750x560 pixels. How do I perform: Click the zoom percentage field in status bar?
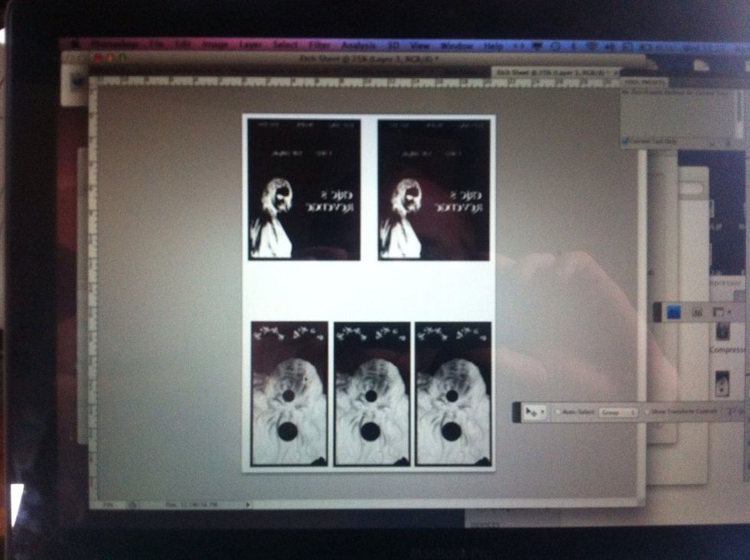coord(109,504)
